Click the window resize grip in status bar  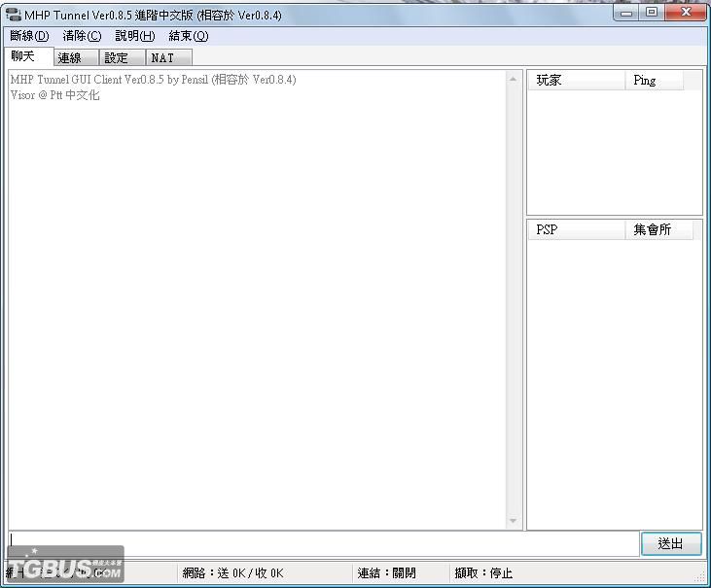coord(698,578)
